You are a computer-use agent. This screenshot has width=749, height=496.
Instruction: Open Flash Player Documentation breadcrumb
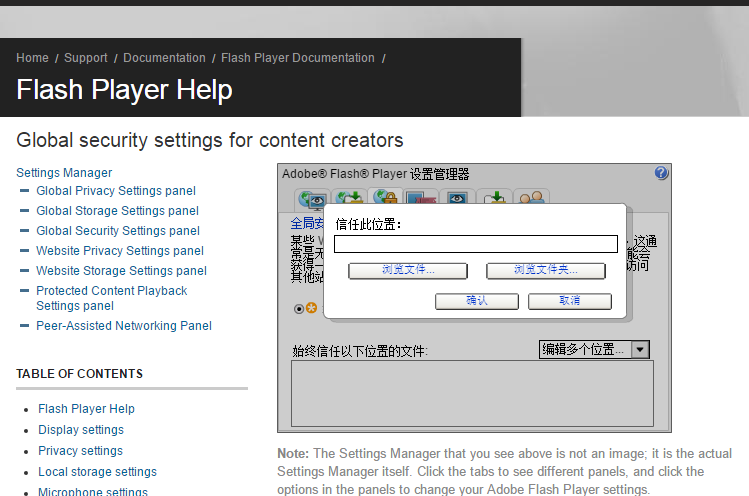(298, 58)
